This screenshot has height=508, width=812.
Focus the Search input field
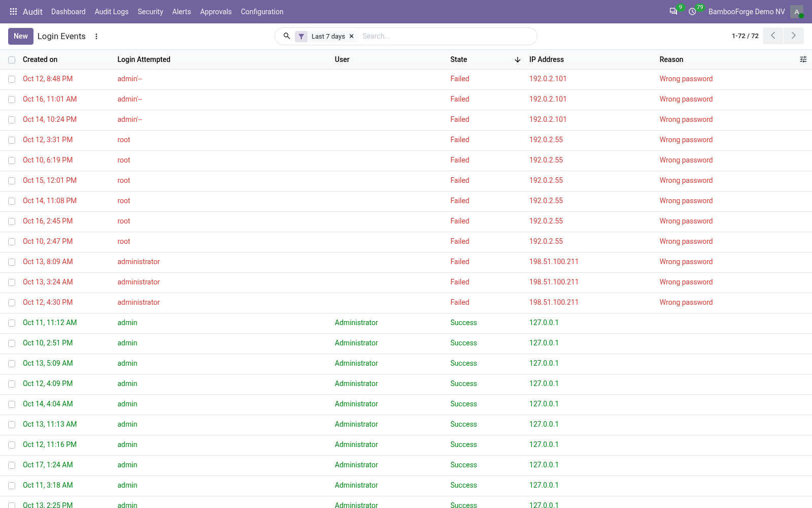pyautogui.click(x=447, y=36)
